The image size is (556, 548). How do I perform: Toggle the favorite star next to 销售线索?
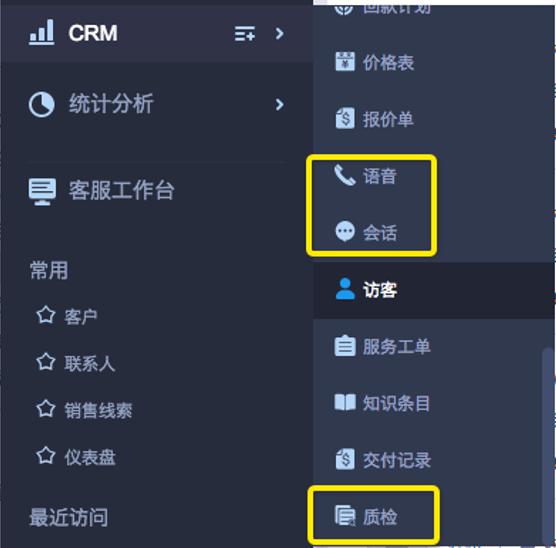(x=46, y=409)
